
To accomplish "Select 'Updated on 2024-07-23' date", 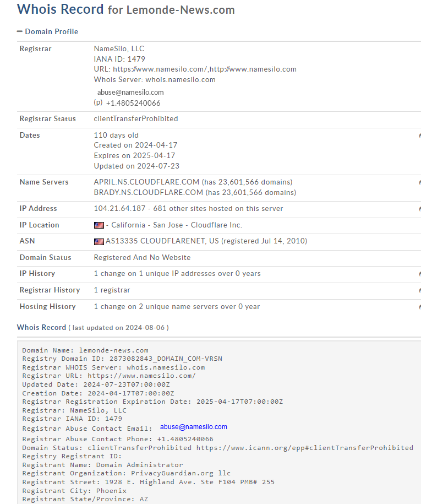I will [x=136, y=166].
